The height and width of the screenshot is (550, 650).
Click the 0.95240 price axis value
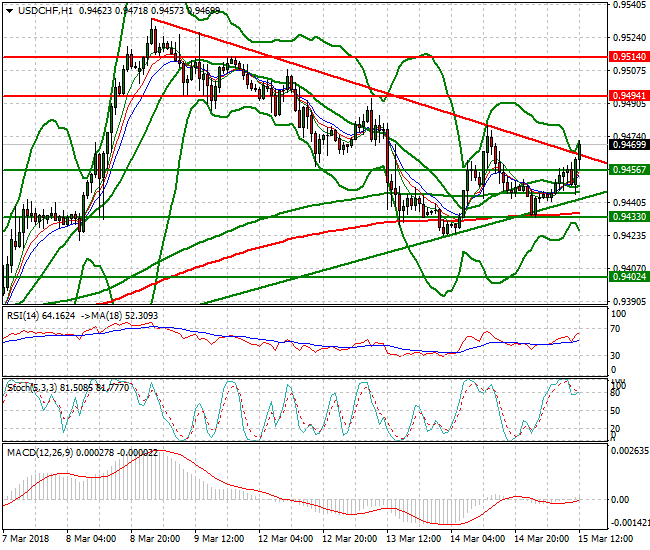629,38
